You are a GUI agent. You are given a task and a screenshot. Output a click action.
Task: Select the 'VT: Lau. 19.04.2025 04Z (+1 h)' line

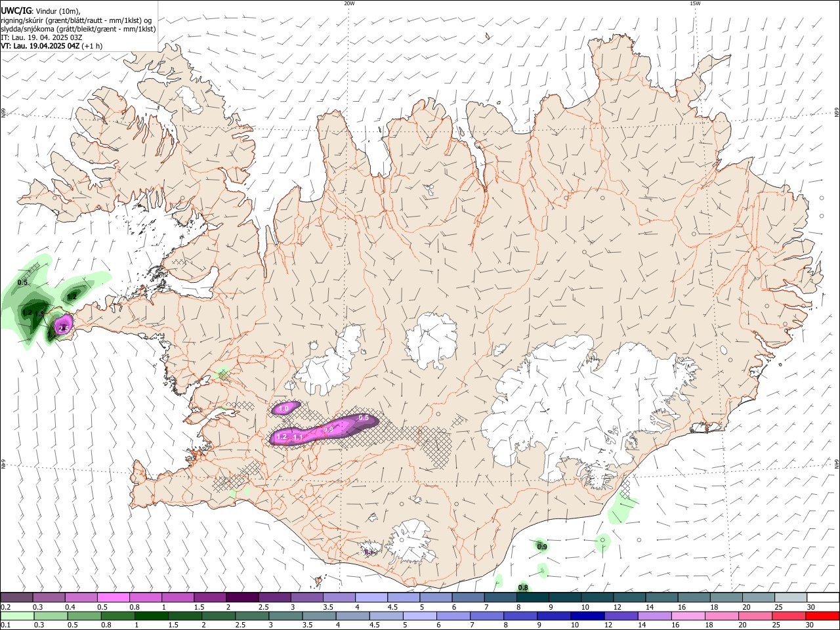(51, 46)
